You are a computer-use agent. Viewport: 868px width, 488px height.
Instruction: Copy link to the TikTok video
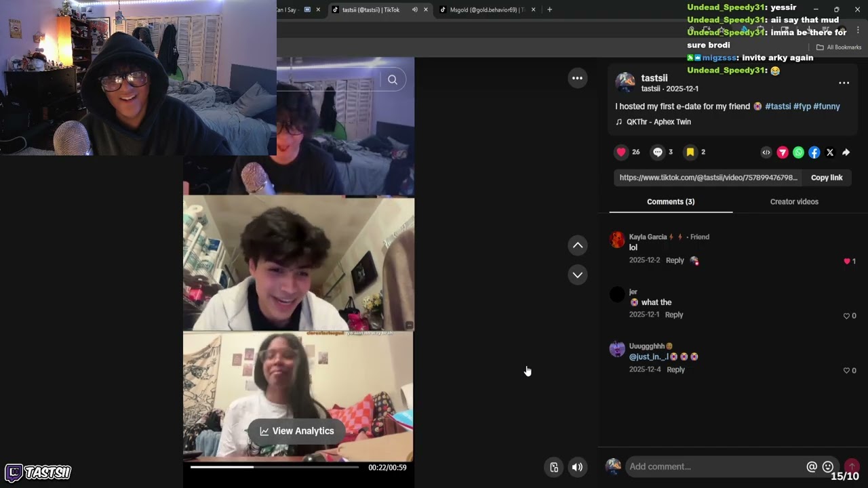[827, 178]
